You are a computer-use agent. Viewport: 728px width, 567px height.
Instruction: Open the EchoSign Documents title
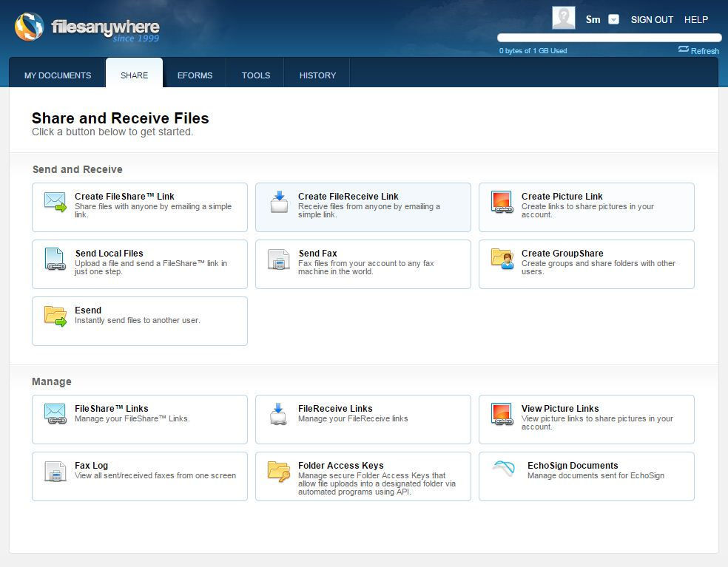click(x=573, y=466)
